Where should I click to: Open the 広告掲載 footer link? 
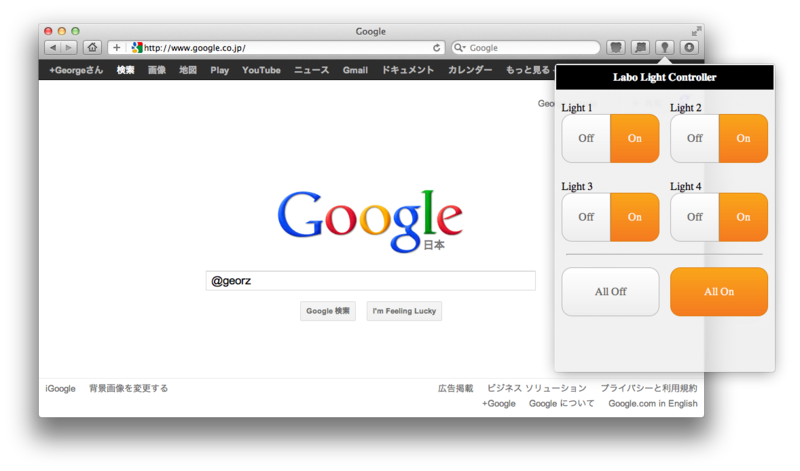456,388
